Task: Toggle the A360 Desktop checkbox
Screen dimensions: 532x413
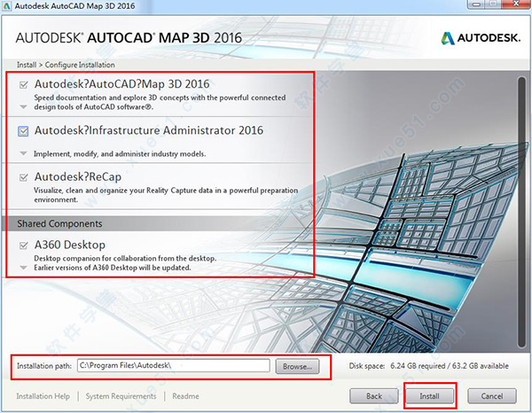Action: 23,245
